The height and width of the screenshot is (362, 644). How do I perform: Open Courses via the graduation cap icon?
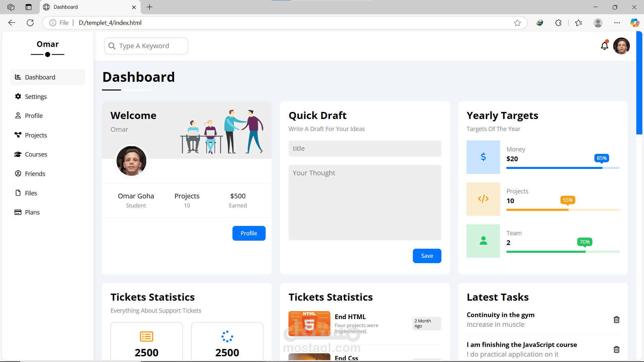(x=18, y=154)
